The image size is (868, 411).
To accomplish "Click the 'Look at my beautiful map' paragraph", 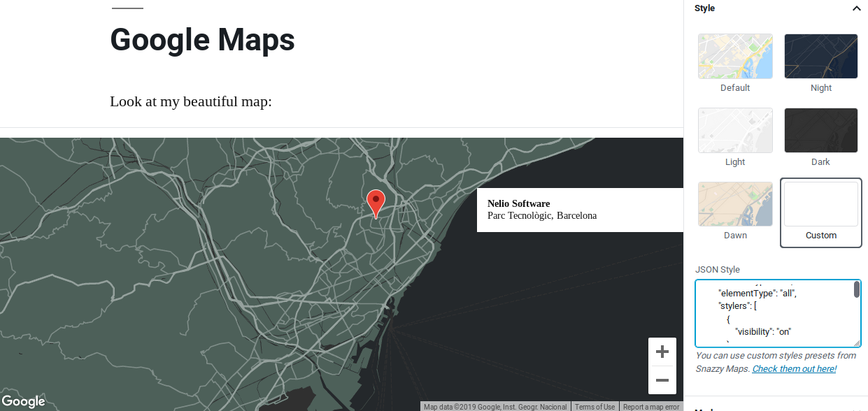I will (x=191, y=101).
